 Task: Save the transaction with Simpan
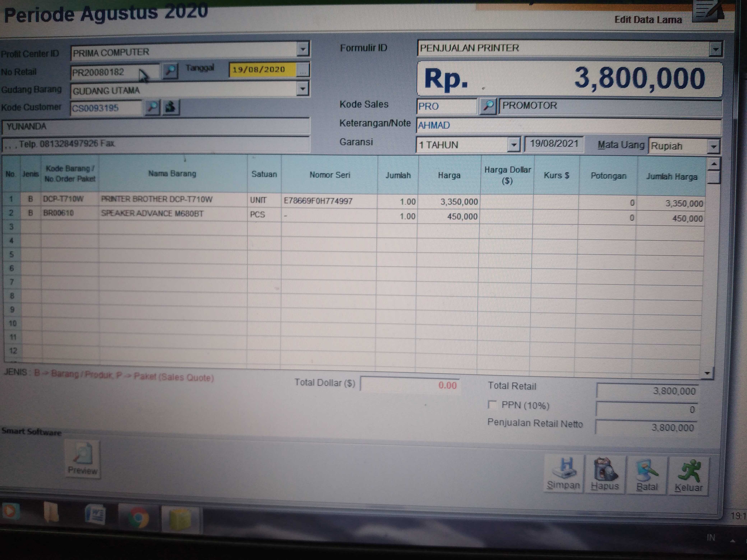point(563,474)
